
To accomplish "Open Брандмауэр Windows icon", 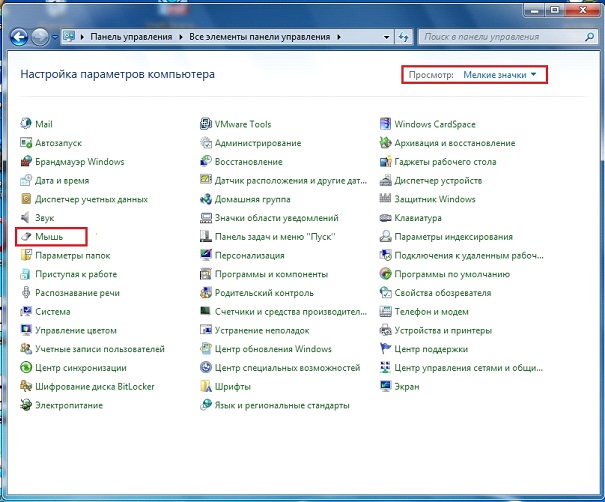I will click(26, 161).
